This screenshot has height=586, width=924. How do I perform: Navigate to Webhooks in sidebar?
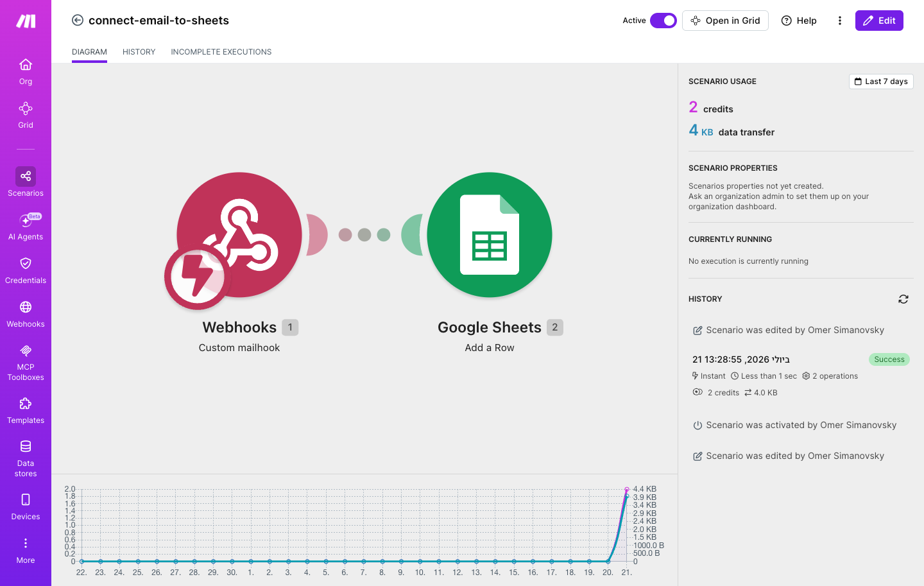click(x=26, y=314)
